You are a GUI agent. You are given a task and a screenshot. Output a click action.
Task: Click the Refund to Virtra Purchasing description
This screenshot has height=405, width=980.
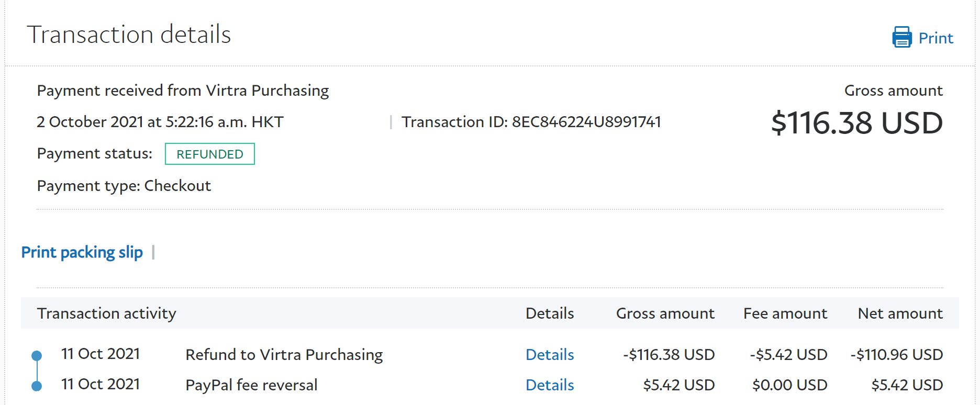click(x=284, y=355)
